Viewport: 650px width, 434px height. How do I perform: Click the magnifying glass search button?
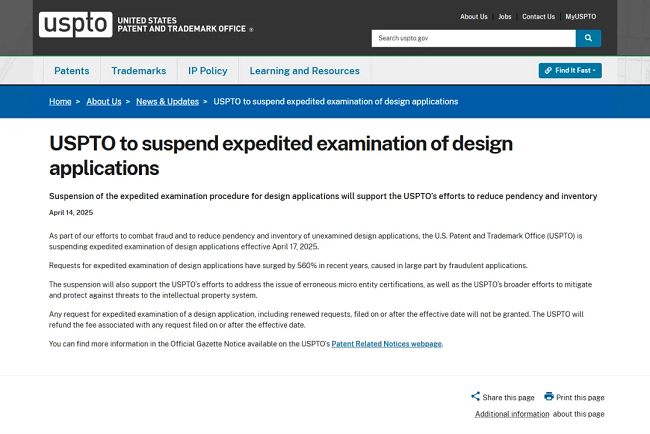point(588,38)
